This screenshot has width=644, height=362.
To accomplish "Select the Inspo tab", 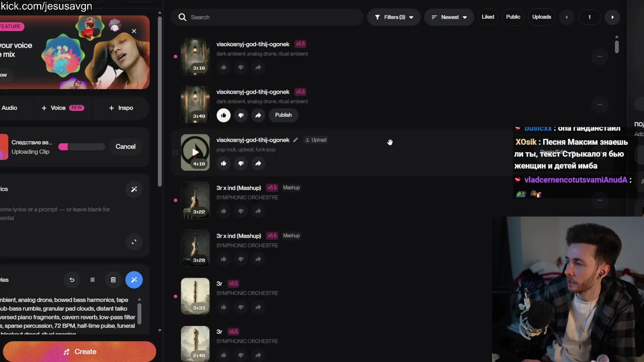I will (121, 108).
